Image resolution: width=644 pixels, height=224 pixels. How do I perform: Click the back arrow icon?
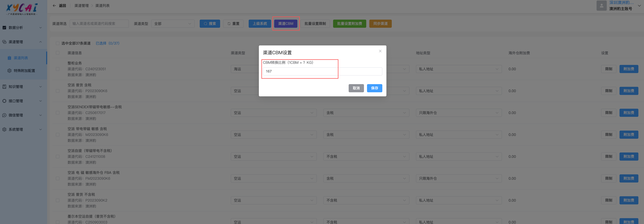(54, 5)
